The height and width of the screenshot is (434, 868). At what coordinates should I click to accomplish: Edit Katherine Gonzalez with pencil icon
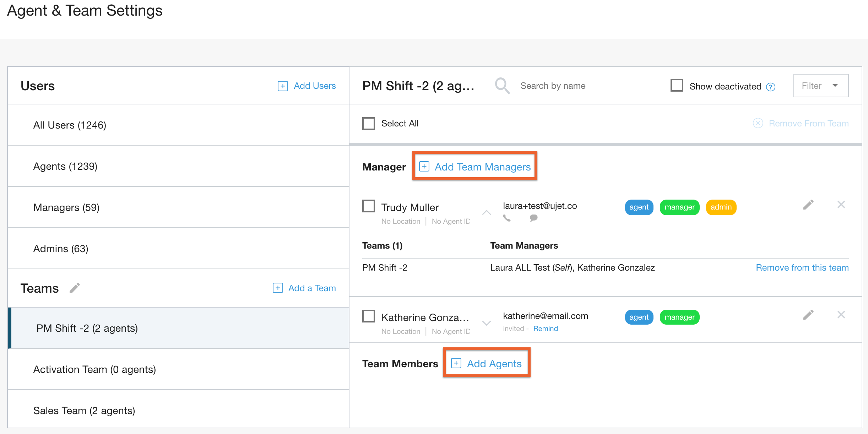(808, 315)
